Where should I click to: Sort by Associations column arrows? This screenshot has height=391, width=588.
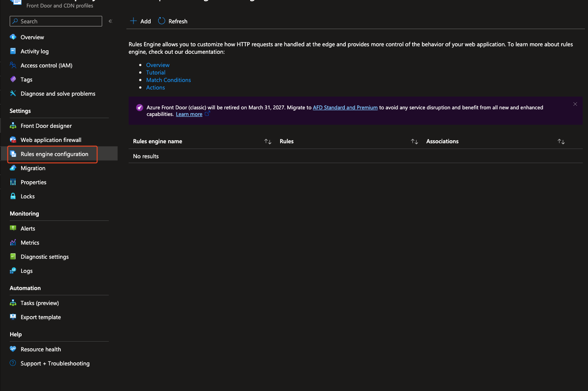pyautogui.click(x=561, y=142)
